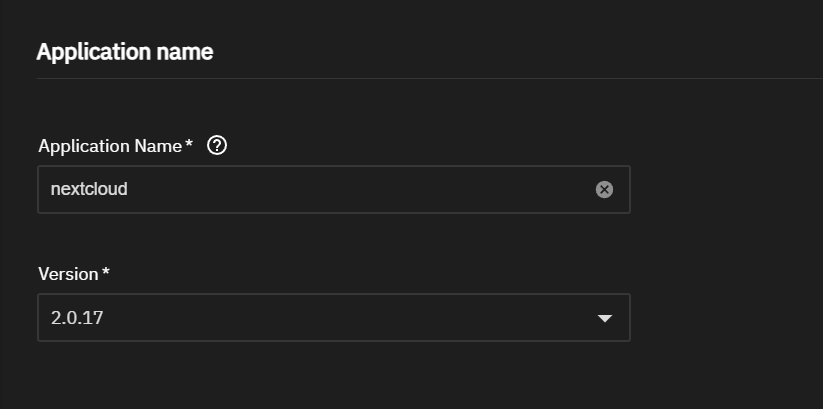This screenshot has height=409, width=823.
Task: Expand the version list using the triangle
Action: 604,319
